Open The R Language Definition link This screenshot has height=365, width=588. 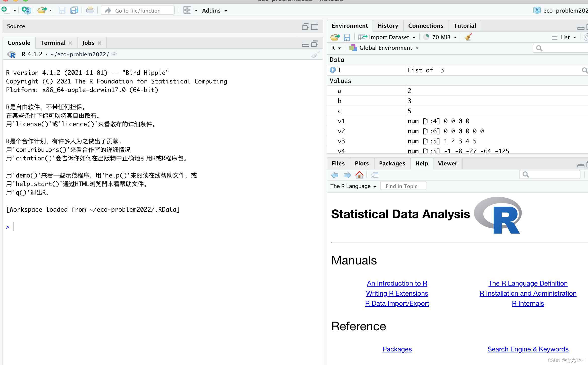528,283
